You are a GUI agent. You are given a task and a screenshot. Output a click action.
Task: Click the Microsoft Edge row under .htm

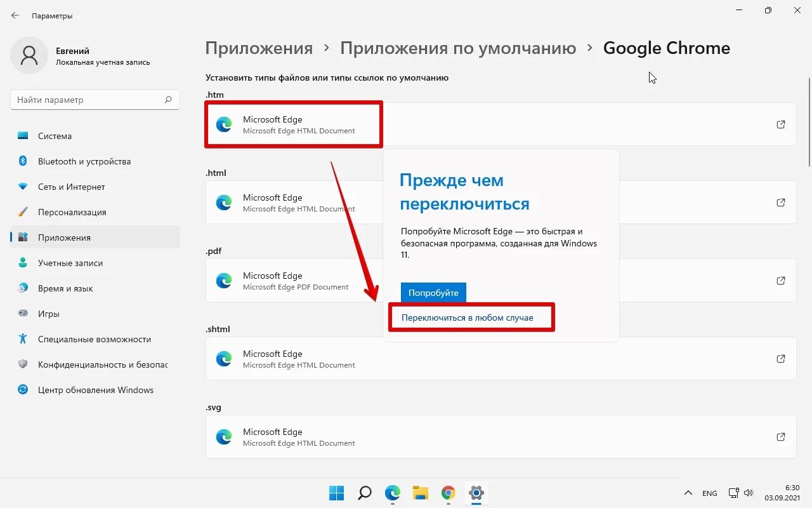(501, 124)
